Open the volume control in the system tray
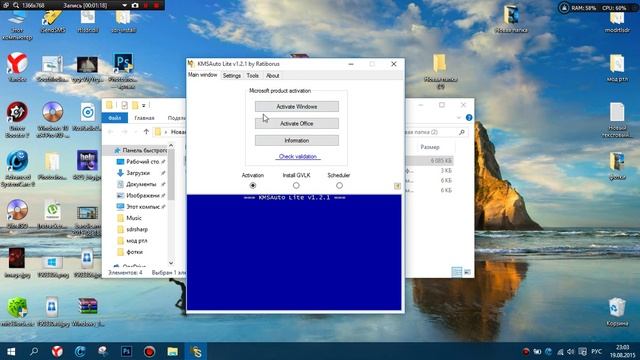This screenshot has height=360, width=640. (571, 351)
